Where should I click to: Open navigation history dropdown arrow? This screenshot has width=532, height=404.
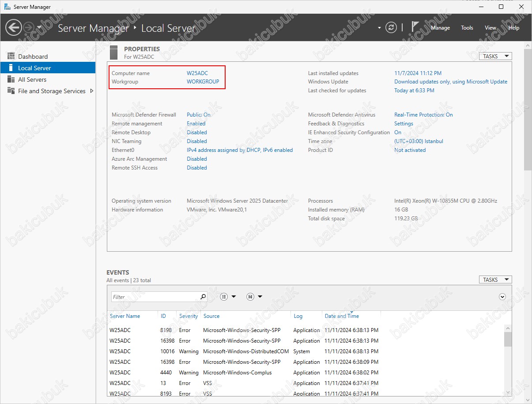[39, 27]
